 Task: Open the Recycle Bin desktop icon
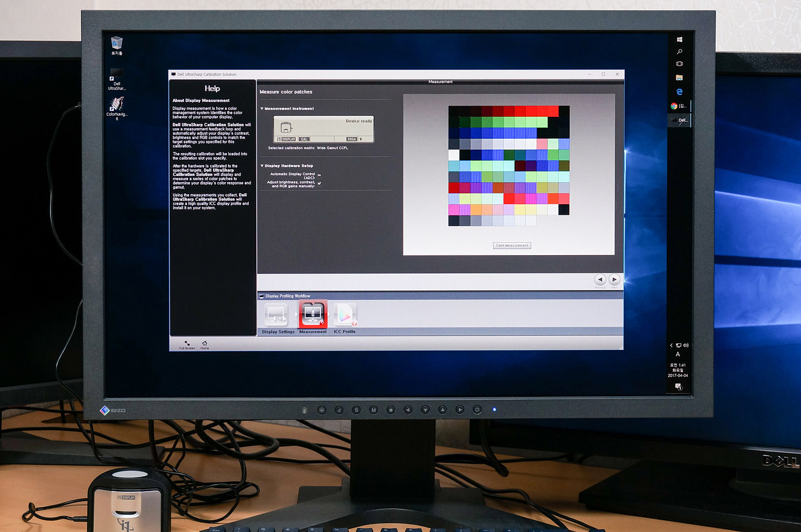(117, 46)
